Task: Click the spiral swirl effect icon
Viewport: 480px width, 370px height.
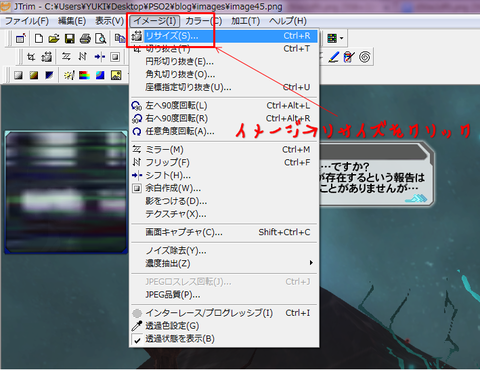Action: coord(365,57)
